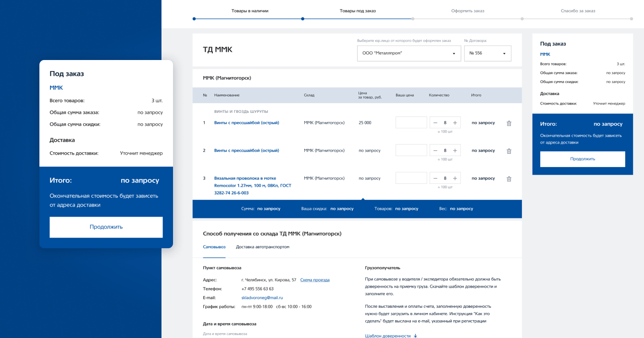Switch to the Самовывоз tab
This screenshot has height=338, width=644.
coord(214,247)
